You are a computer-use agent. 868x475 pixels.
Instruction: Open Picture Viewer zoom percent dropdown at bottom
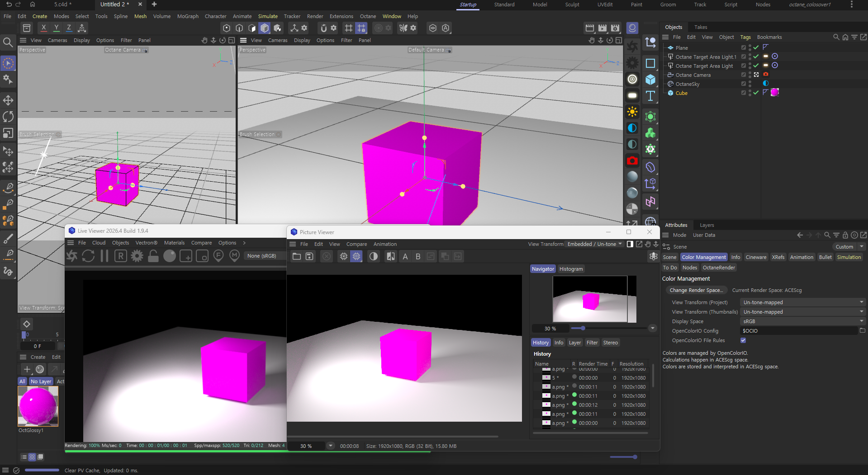pyautogui.click(x=331, y=446)
